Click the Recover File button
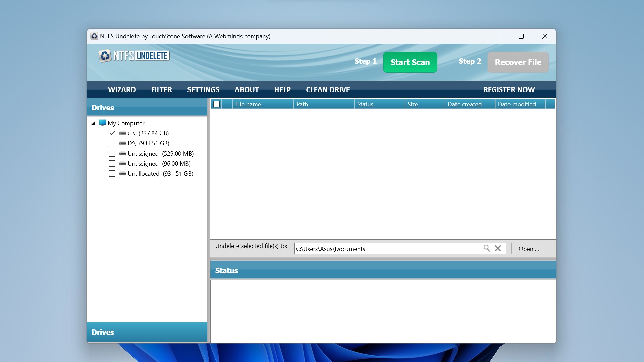The height and width of the screenshot is (362, 644). tap(518, 62)
